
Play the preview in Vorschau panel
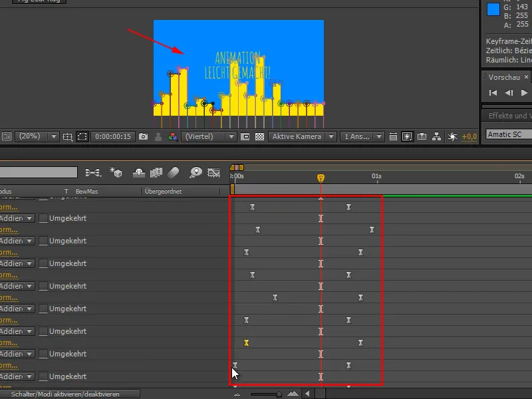[524, 92]
